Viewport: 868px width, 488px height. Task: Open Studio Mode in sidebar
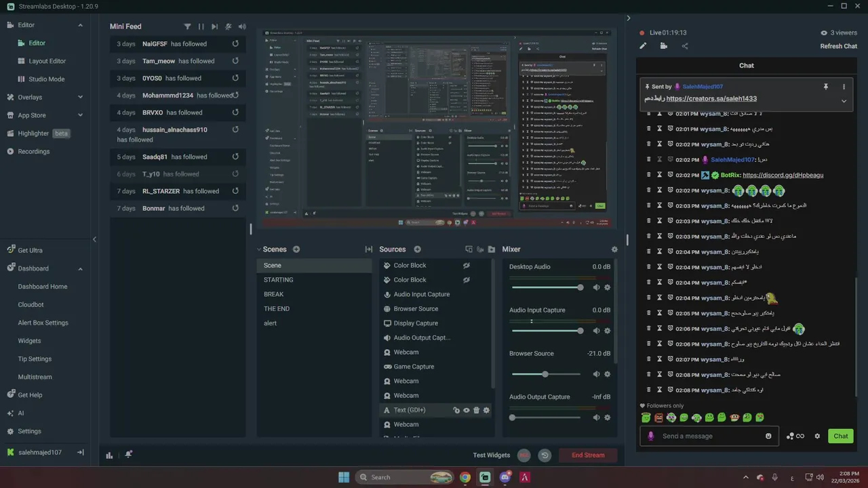pos(47,79)
